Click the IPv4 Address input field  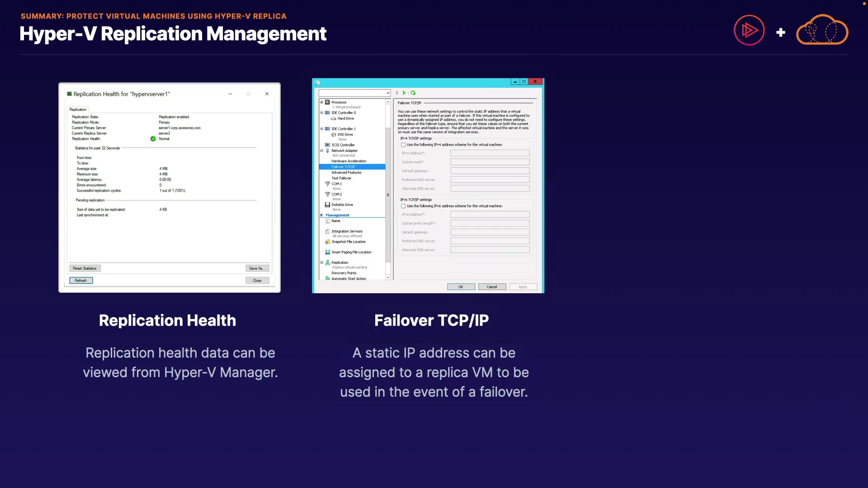[490, 153]
